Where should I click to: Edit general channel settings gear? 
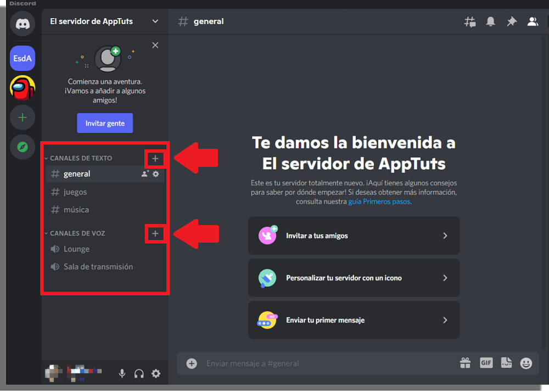[x=156, y=173]
